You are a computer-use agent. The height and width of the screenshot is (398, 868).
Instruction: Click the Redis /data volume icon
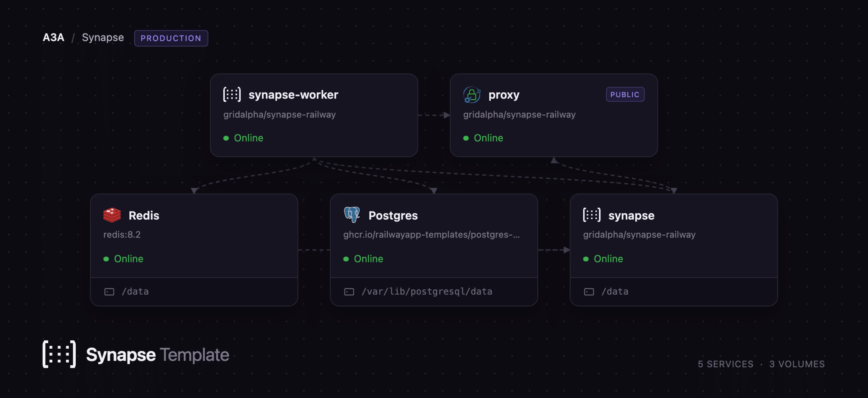click(x=109, y=292)
